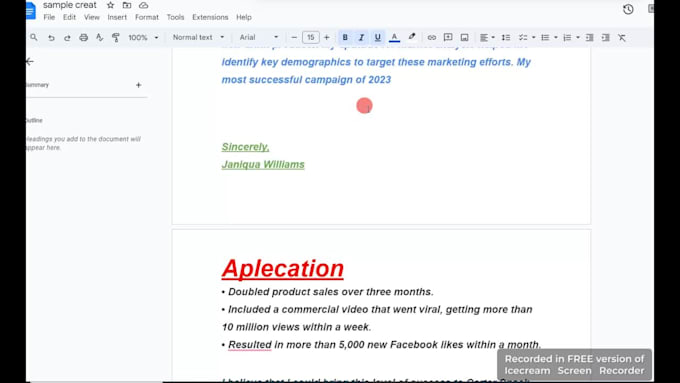Insert an image
This screenshot has width=680, height=383.
(x=464, y=37)
